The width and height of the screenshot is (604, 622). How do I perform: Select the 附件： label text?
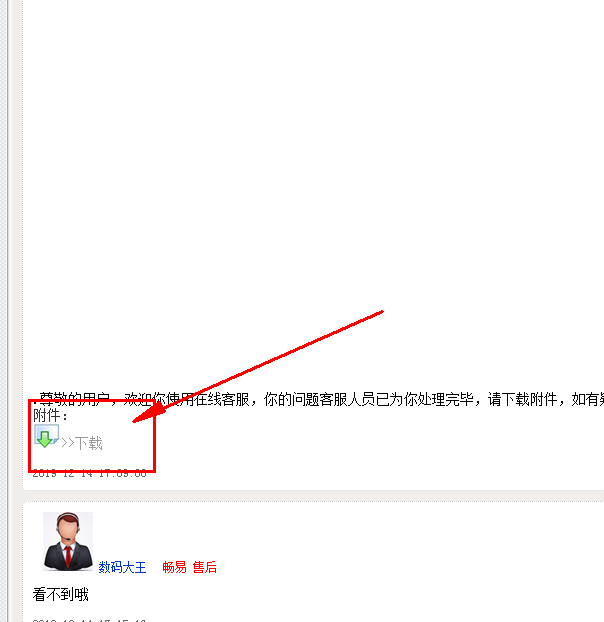[51, 416]
